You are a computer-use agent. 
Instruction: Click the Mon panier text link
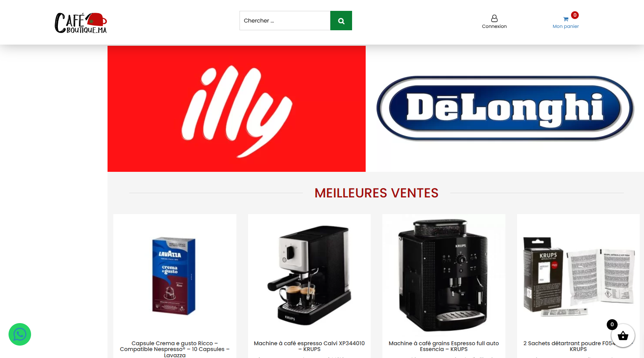point(566,26)
